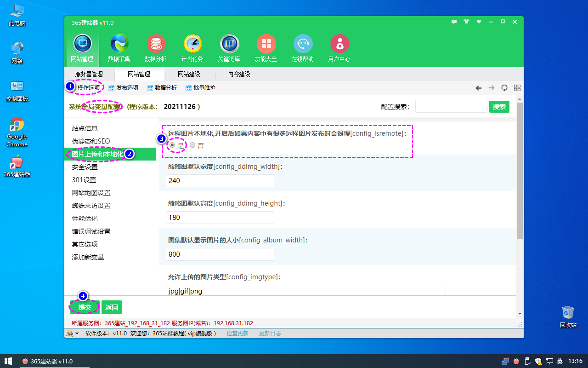Click 更新日志 link in status bar
588x368 pixels.
[270, 333]
